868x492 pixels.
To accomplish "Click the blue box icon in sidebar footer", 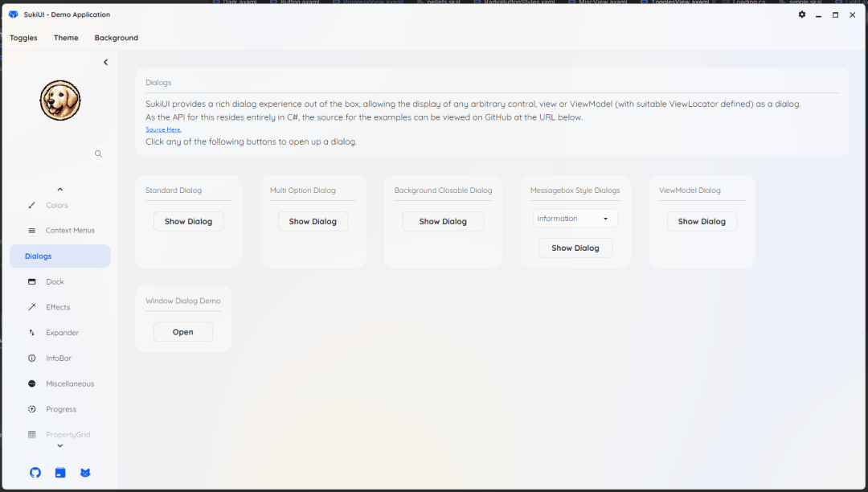I will 60,473.
